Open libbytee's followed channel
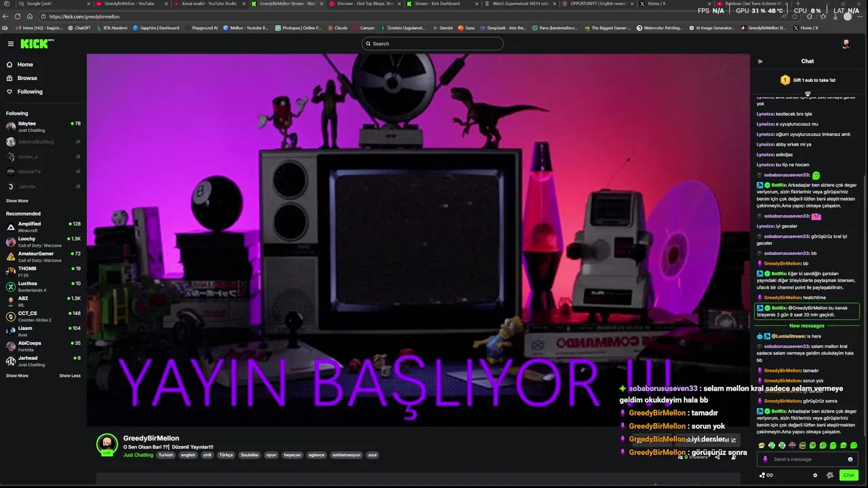The image size is (868, 488). 43,127
